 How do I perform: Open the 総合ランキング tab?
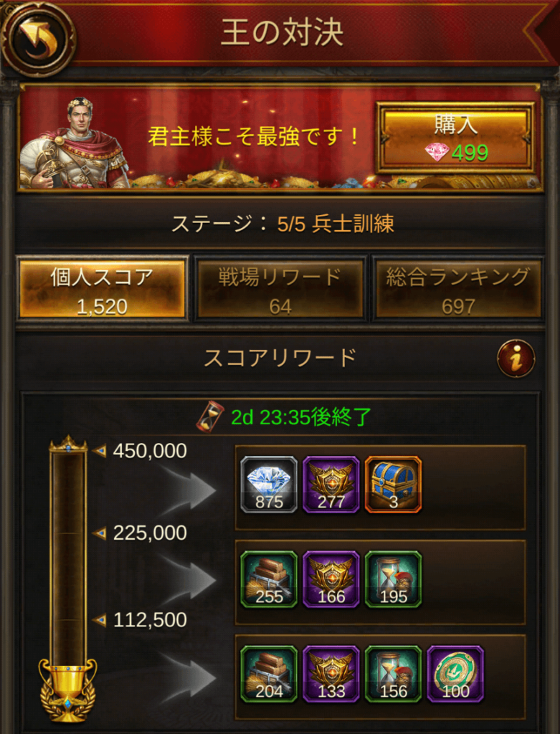[x=458, y=289]
